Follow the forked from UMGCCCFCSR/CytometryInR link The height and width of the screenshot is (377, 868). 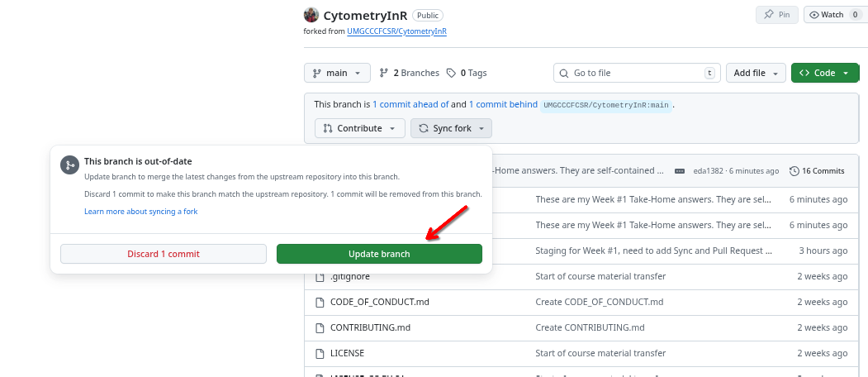click(396, 31)
